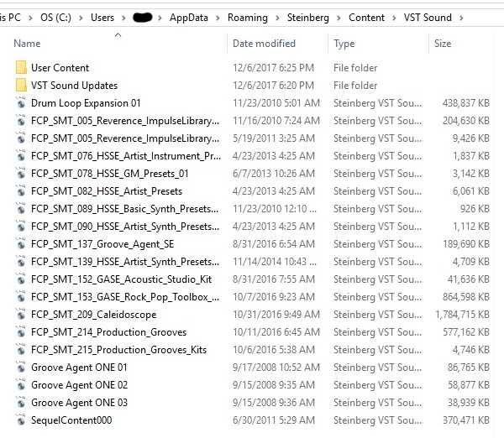Click the FCP_SMT_214_Production_Grooves file icon
Screen dimensions: 504x438
[21, 332]
